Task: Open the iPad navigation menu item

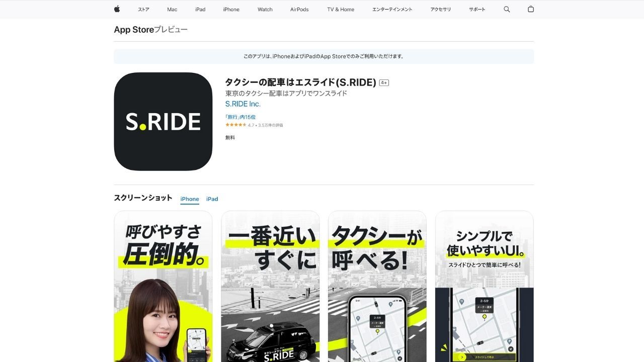Action: point(200,10)
